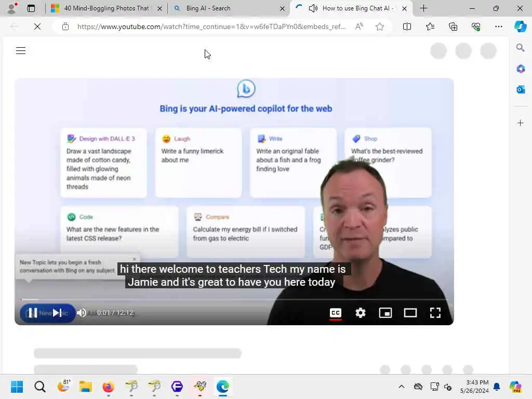Screen dimensions: 532x399
Task: Open the YouTube hamburger guide menu
Action: (x=21, y=51)
